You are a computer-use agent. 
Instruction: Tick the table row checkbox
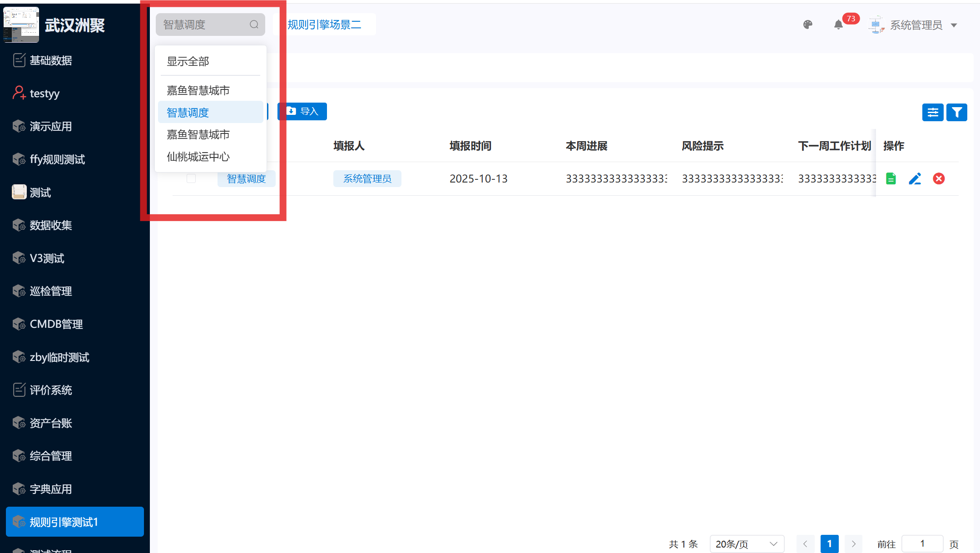coord(191,178)
